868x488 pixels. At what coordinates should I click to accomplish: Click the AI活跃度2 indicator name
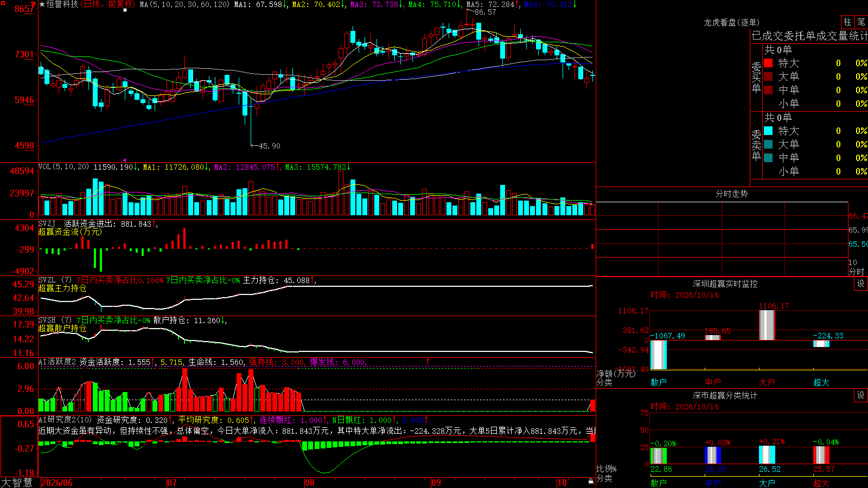point(58,362)
